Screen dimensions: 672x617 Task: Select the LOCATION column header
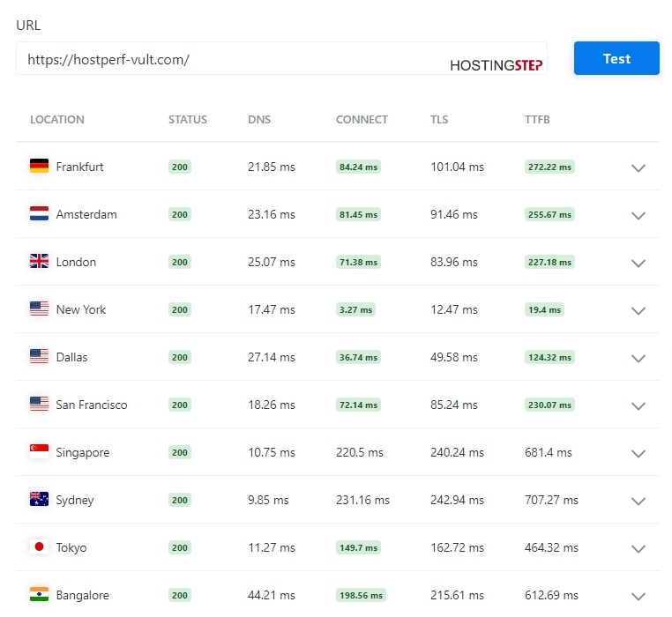coord(57,120)
